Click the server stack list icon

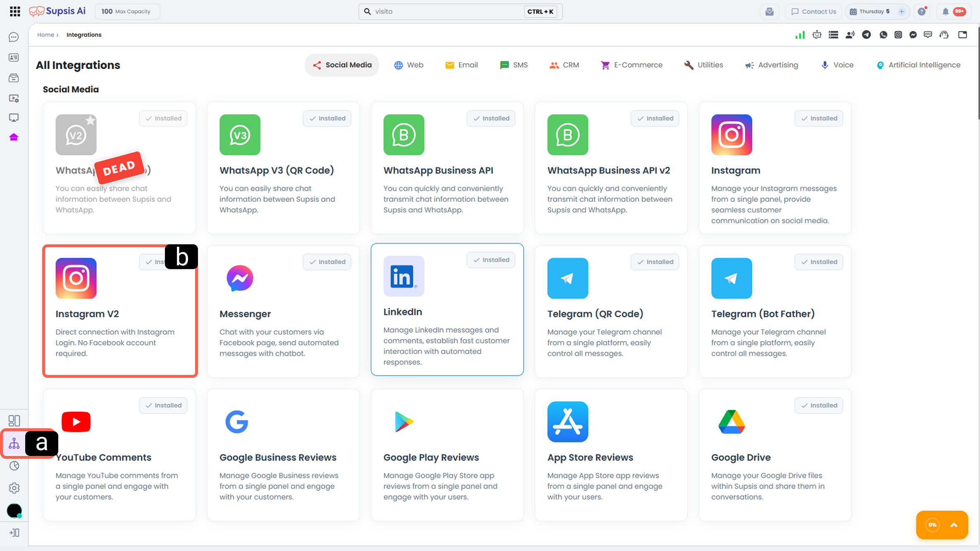(833, 35)
